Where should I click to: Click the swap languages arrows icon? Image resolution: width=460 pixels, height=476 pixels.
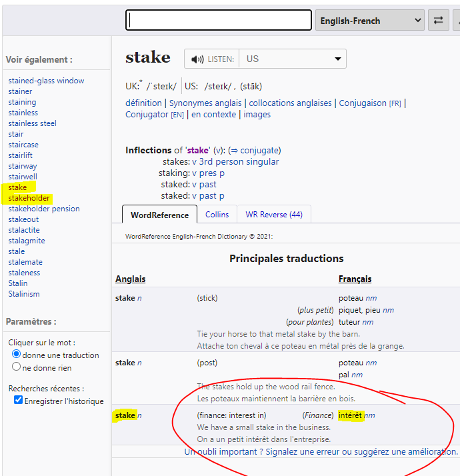click(x=438, y=21)
